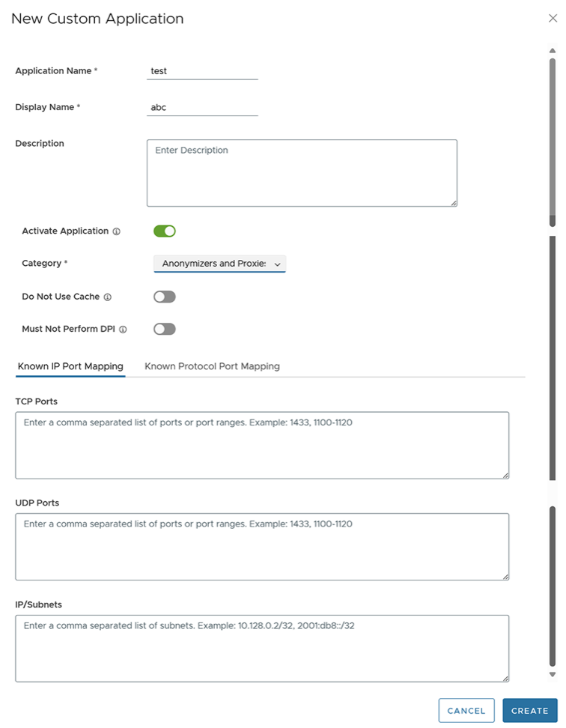The image size is (566, 728).
Task: Turn off the Activate Application toggle
Action: coord(165,231)
